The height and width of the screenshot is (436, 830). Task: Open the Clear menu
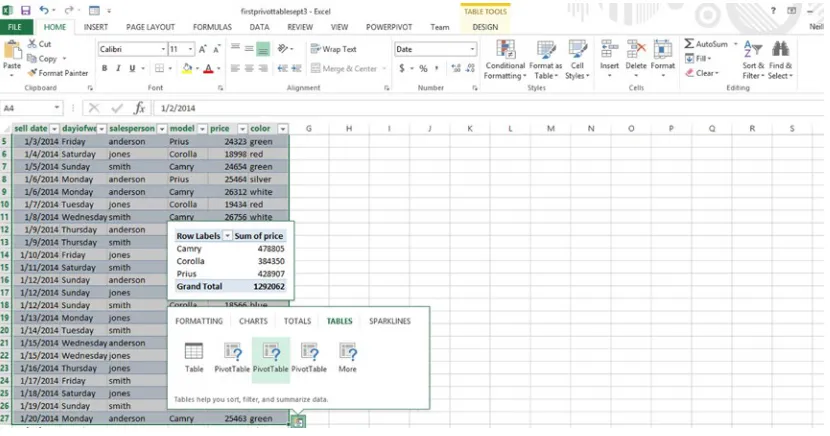(x=702, y=73)
